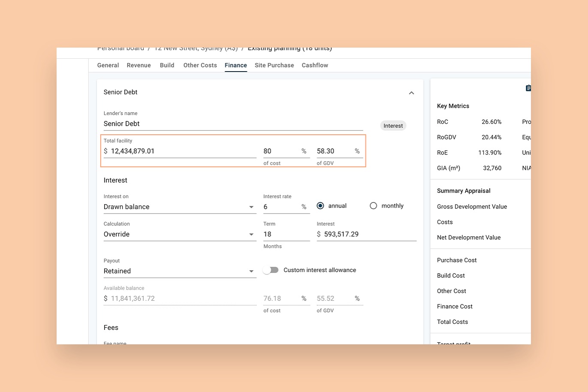Click the clipboard icon above Key Metrics
This screenshot has width=588, height=392.
tap(528, 88)
